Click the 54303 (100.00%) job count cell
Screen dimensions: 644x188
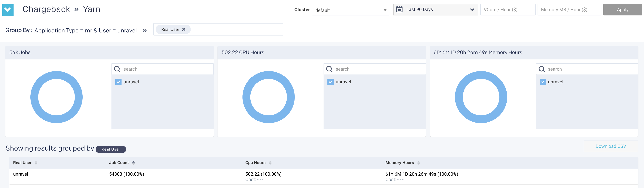(127, 174)
